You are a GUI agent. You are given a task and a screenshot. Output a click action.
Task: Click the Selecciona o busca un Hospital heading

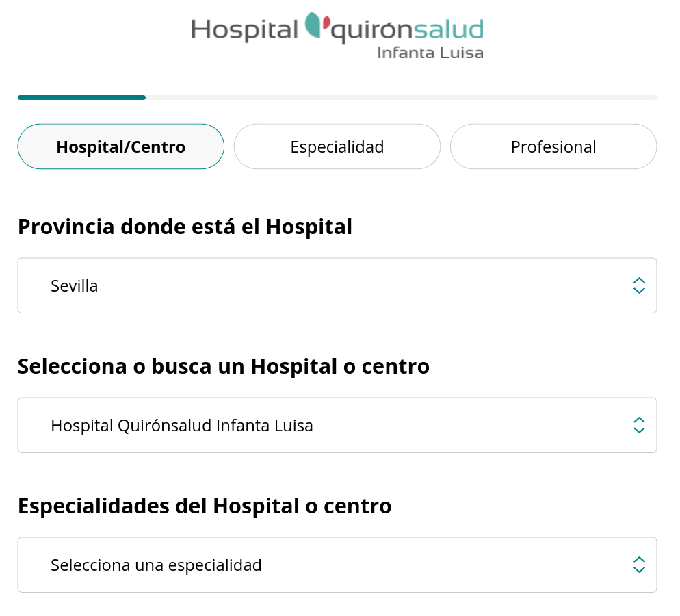tap(223, 367)
